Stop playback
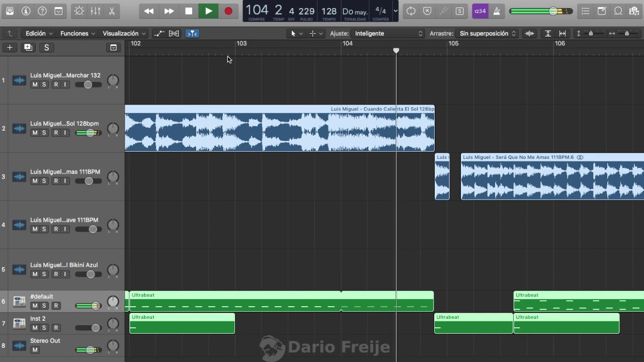This screenshot has height=362, width=644. (x=189, y=11)
